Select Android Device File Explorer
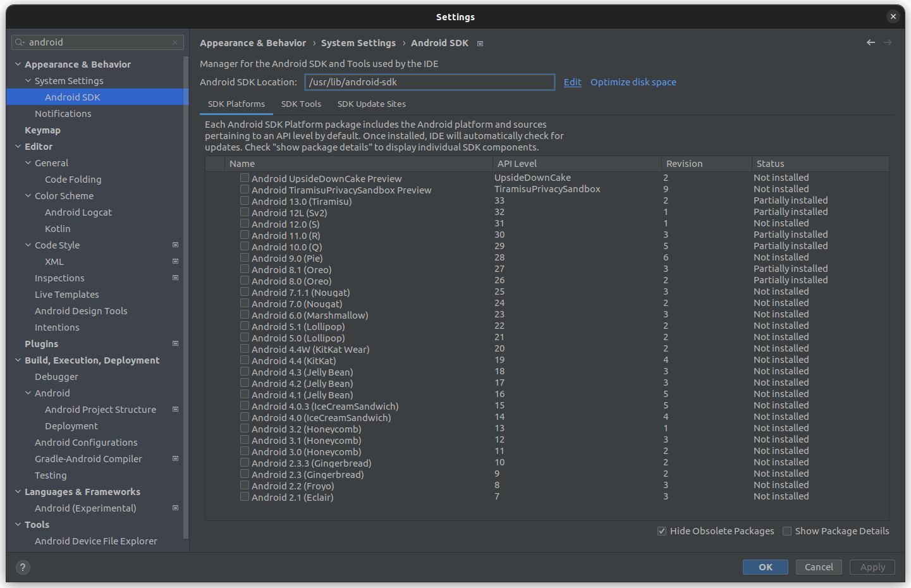The width and height of the screenshot is (911, 588). click(x=97, y=541)
